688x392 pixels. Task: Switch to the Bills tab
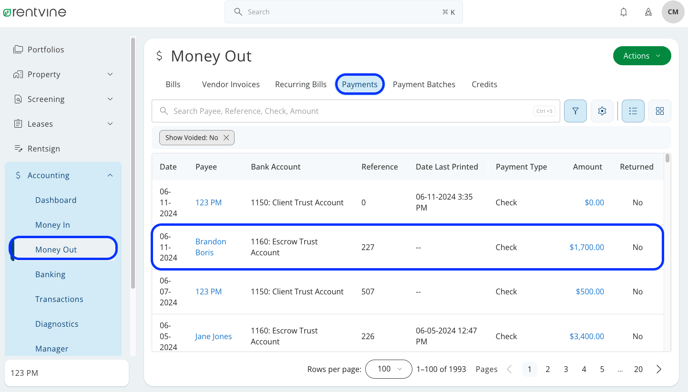[x=173, y=84]
